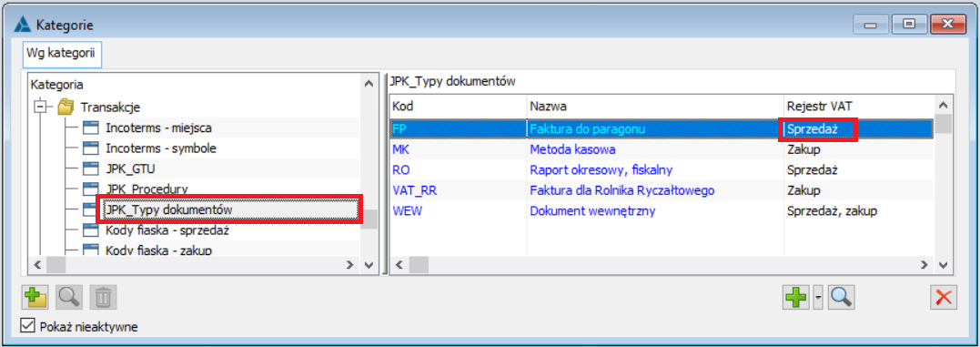Click the Transakcje folder icon
Viewport: 980px width, 347px height.
click(66, 107)
